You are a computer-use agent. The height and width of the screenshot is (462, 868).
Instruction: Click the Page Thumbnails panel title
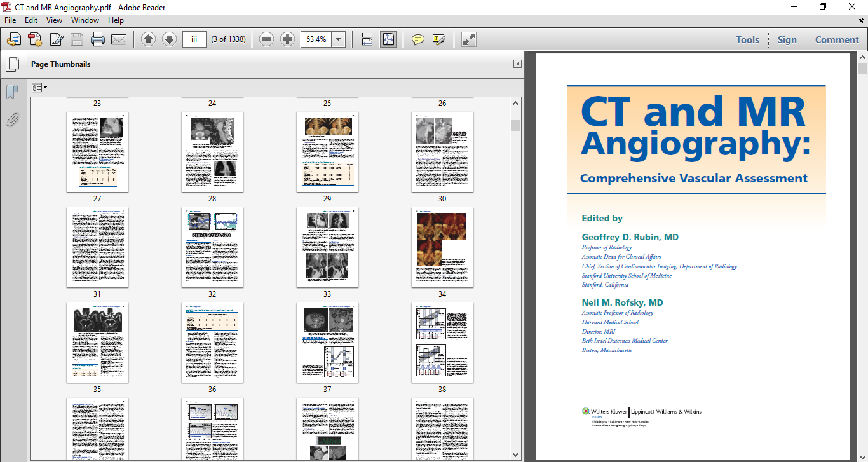61,64
